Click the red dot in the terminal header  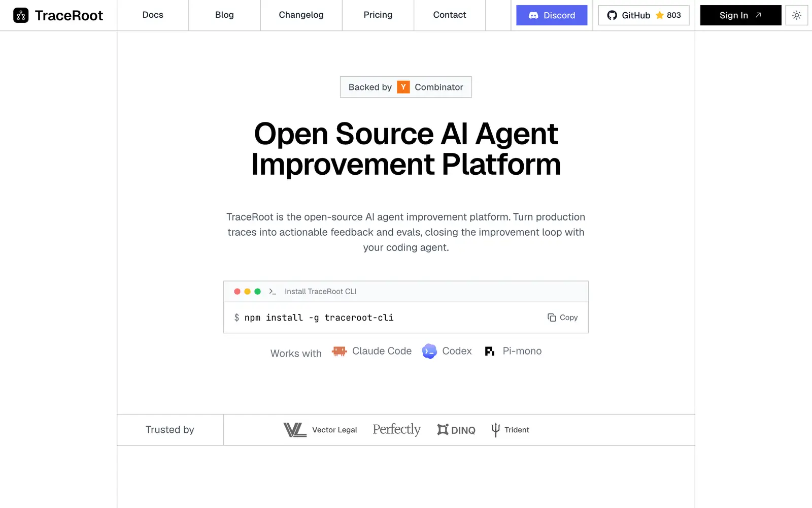pos(237,292)
